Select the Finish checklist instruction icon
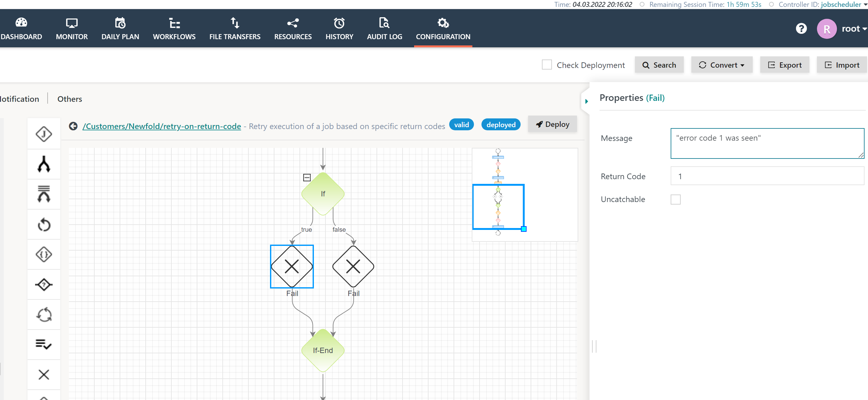868x400 pixels. [44, 344]
